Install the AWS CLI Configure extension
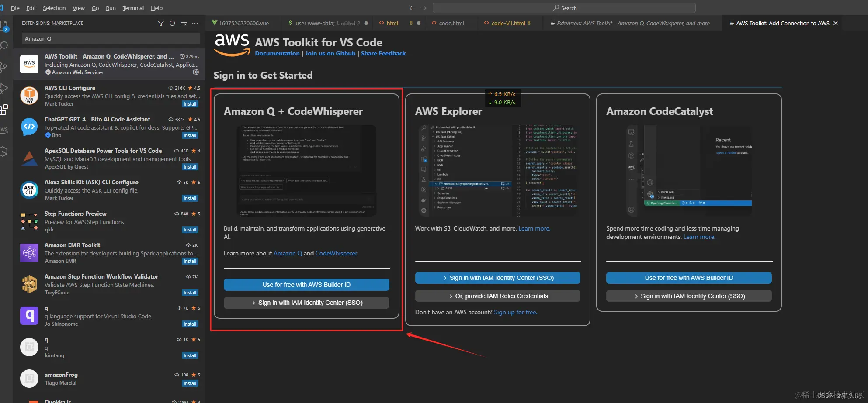 (x=190, y=104)
